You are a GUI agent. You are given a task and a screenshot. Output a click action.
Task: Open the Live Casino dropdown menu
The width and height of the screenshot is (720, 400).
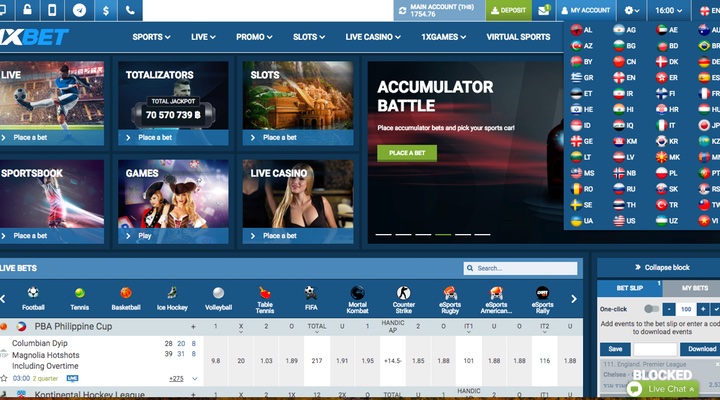click(x=373, y=37)
